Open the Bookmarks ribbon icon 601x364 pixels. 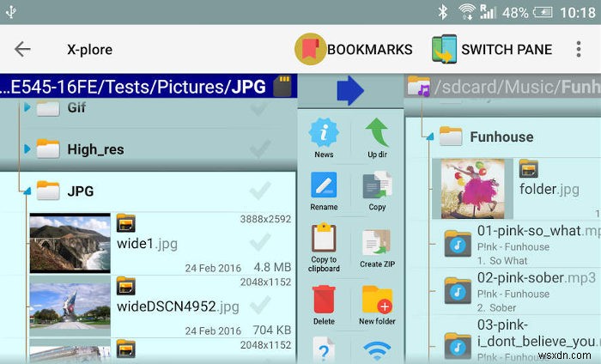[310, 49]
